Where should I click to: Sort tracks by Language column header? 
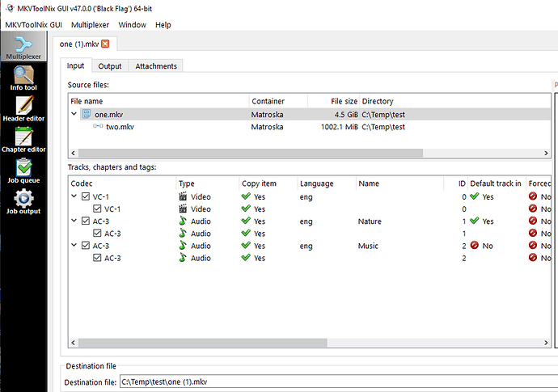(x=327, y=183)
